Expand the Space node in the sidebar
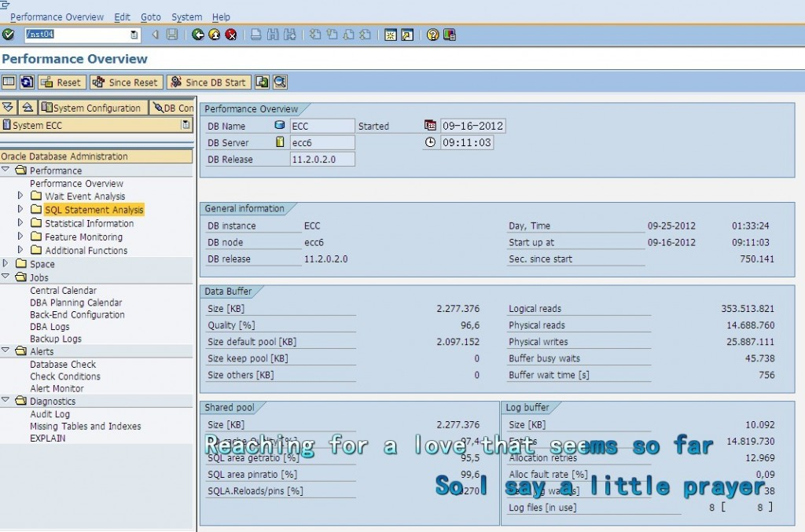The image size is (805, 532). tap(6, 264)
